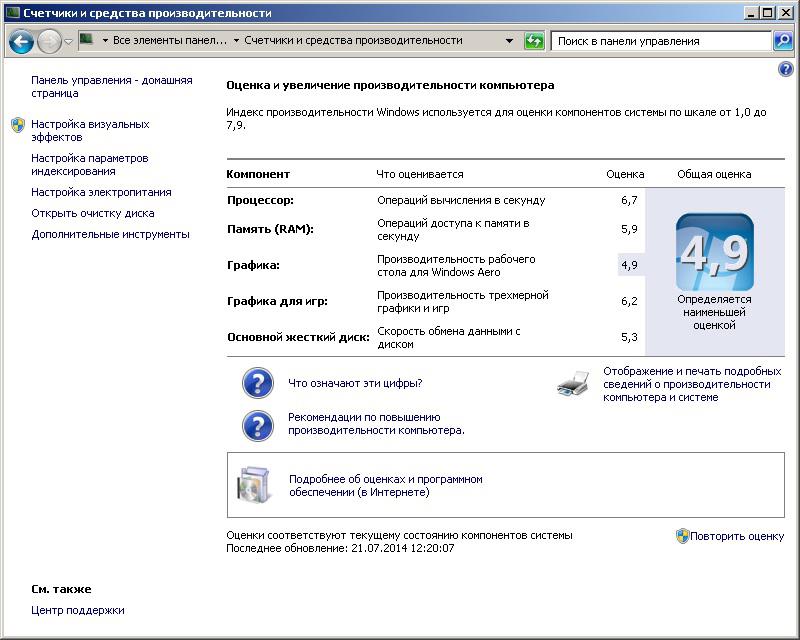
Task: Click "Повторить оценку" to rerun assessment
Action: click(x=737, y=536)
